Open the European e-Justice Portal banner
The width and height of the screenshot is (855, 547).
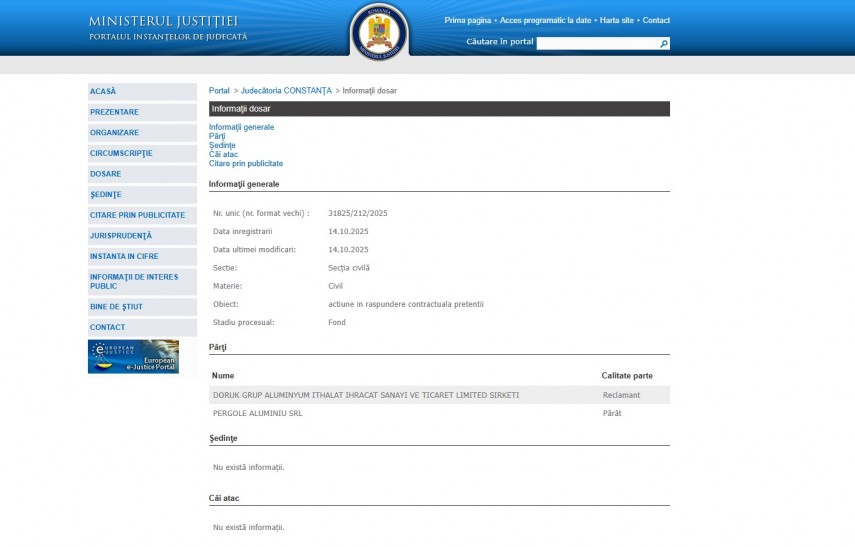point(133,356)
